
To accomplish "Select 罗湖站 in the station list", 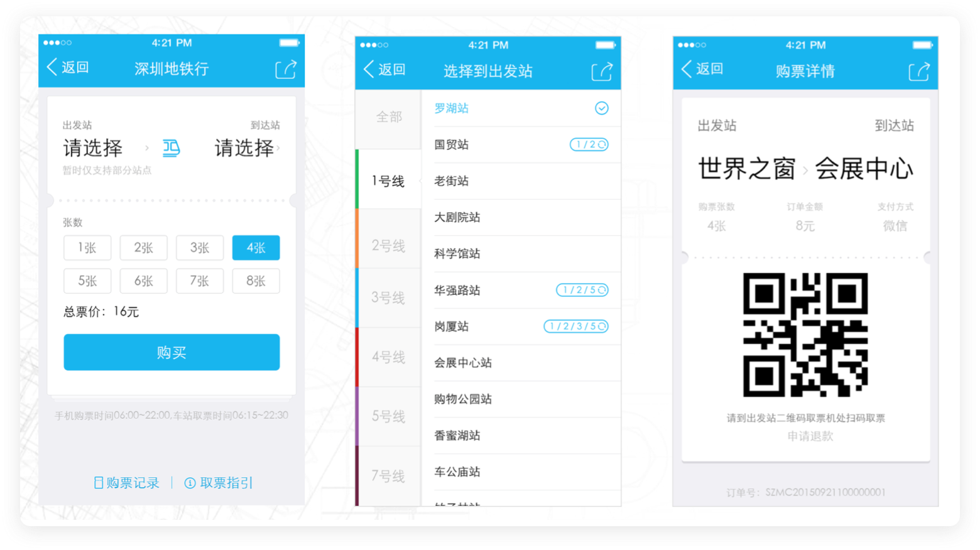I will (x=521, y=109).
